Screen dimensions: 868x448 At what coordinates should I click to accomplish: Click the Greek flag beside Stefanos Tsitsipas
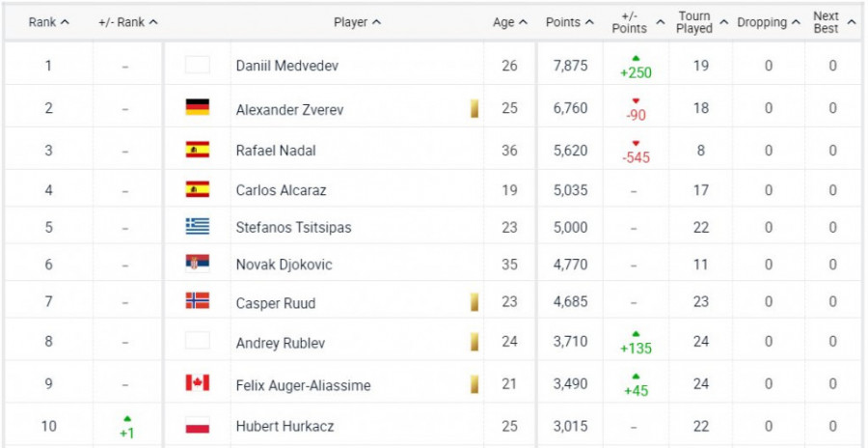tap(198, 227)
